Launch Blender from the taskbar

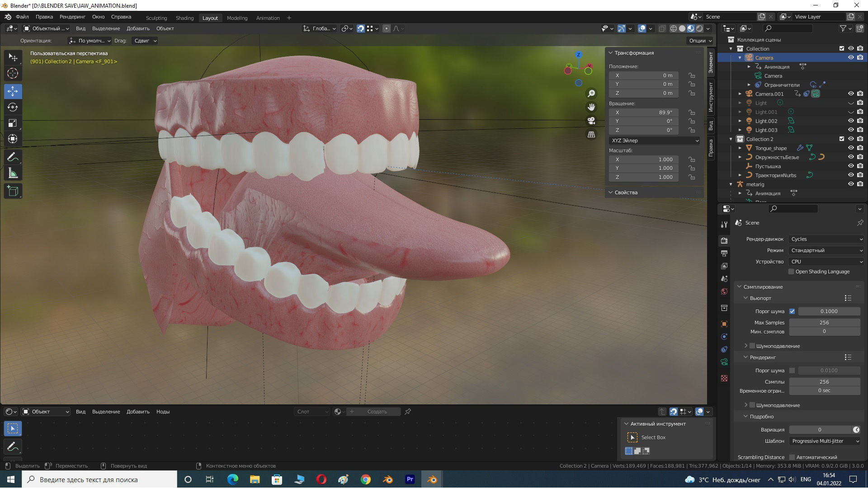[x=432, y=479]
